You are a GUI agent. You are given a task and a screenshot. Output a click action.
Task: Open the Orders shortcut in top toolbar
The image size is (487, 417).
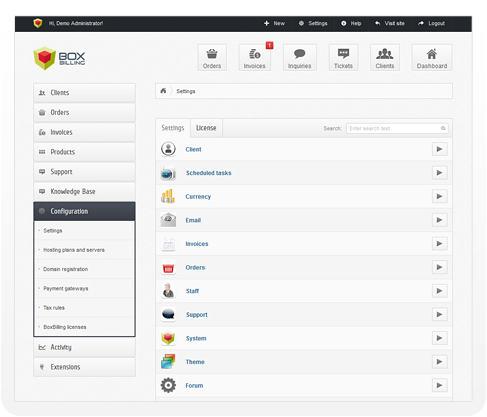[212, 57]
